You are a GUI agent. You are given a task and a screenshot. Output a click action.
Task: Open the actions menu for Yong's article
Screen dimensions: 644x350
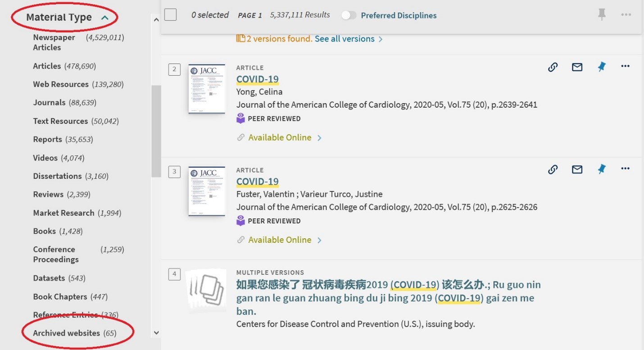626,66
